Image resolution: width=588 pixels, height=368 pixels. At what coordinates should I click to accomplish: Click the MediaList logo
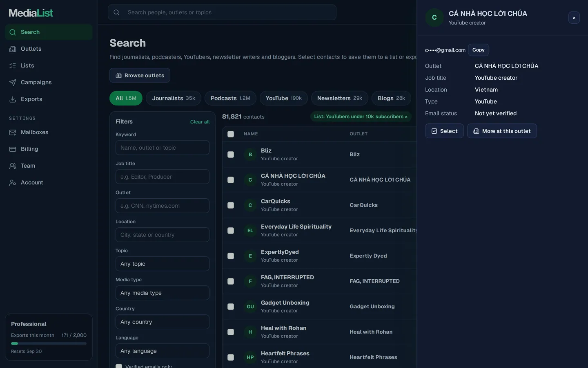pyautogui.click(x=31, y=13)
